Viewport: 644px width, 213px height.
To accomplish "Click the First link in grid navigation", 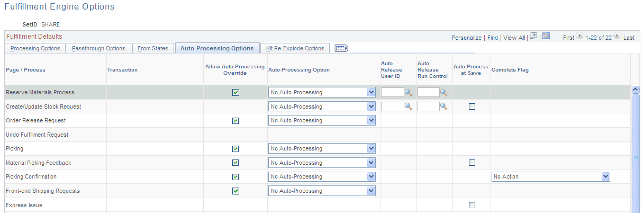I will tap(568, 38).
